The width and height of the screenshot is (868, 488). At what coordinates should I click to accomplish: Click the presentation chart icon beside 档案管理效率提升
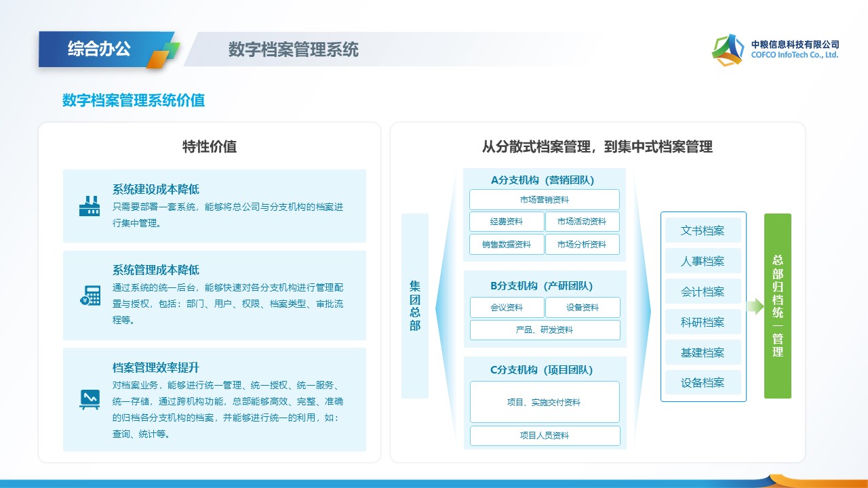tap(90, 399)
